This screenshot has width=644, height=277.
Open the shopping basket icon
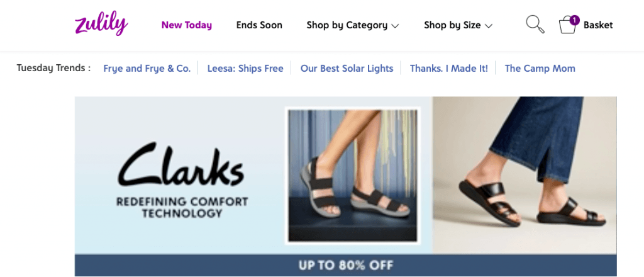pos(568,25)
